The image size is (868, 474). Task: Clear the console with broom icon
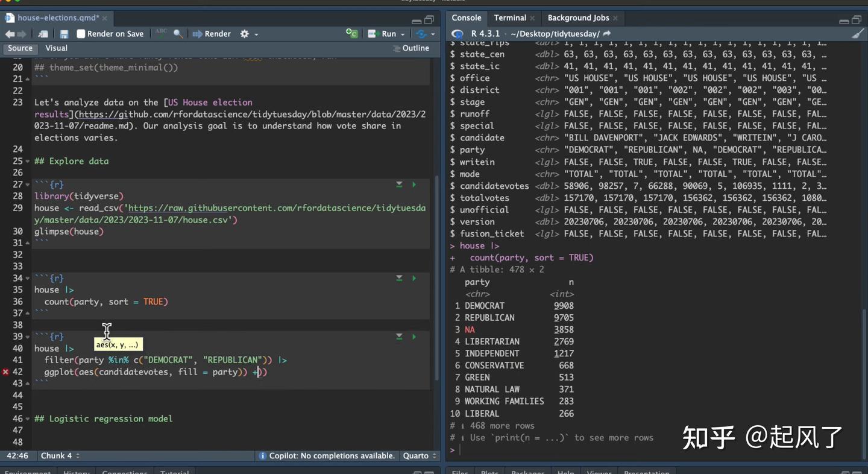[857, 34]
